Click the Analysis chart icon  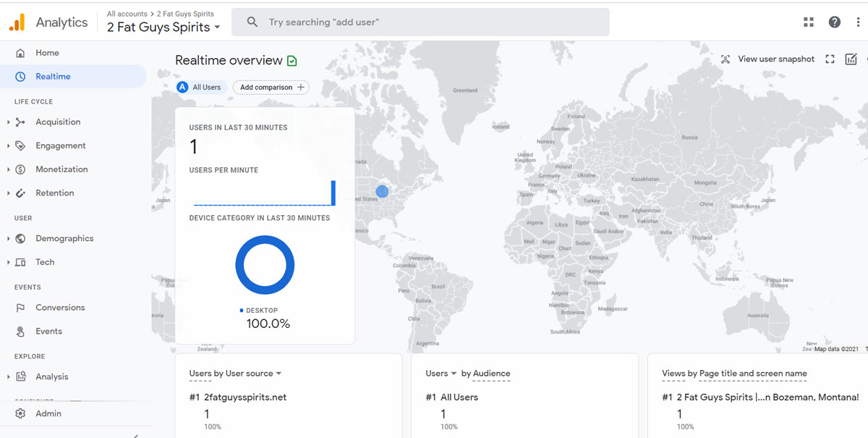click(x=20, y=377)
